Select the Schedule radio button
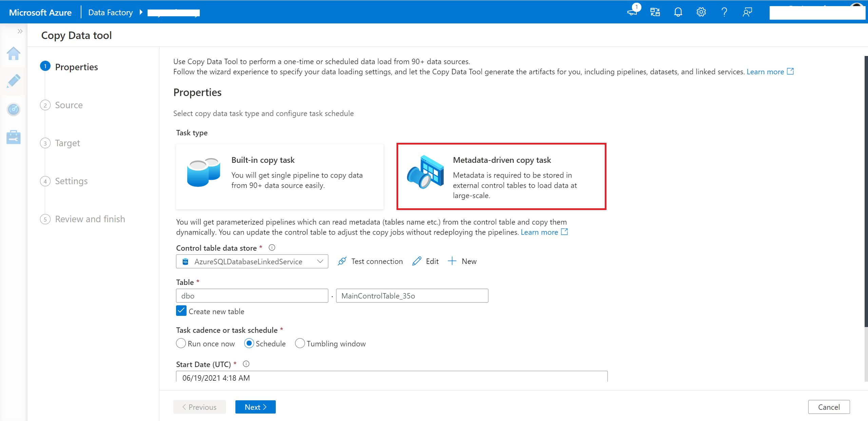The width and height of the screenshot is (868, 421). [248, 343]
